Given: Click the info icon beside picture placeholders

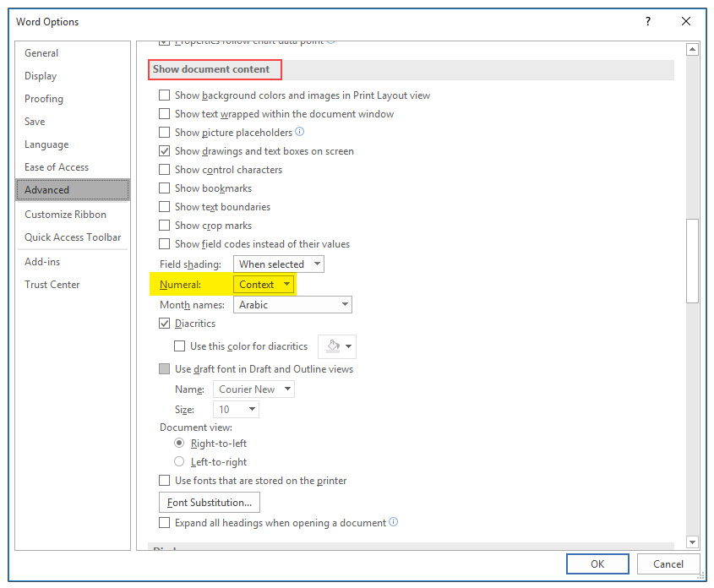Looking at the screenshot, I should [300, 132].
